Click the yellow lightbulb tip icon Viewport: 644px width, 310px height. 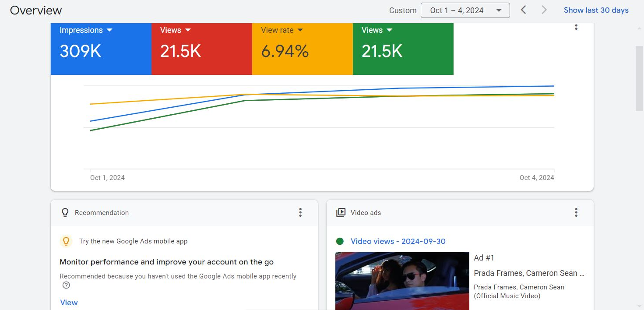pyautogui.click(x=66, y=241)
